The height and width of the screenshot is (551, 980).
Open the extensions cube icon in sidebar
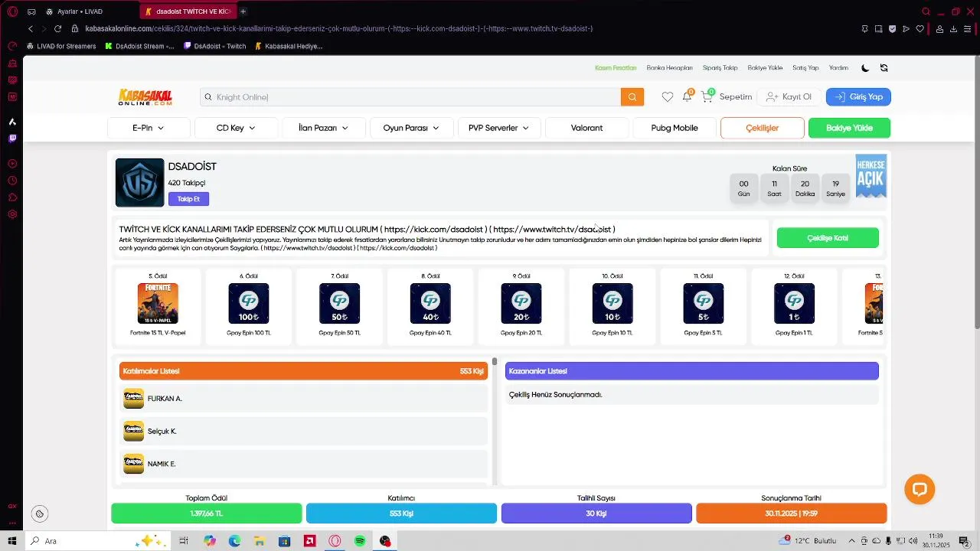tap(12, 197)
